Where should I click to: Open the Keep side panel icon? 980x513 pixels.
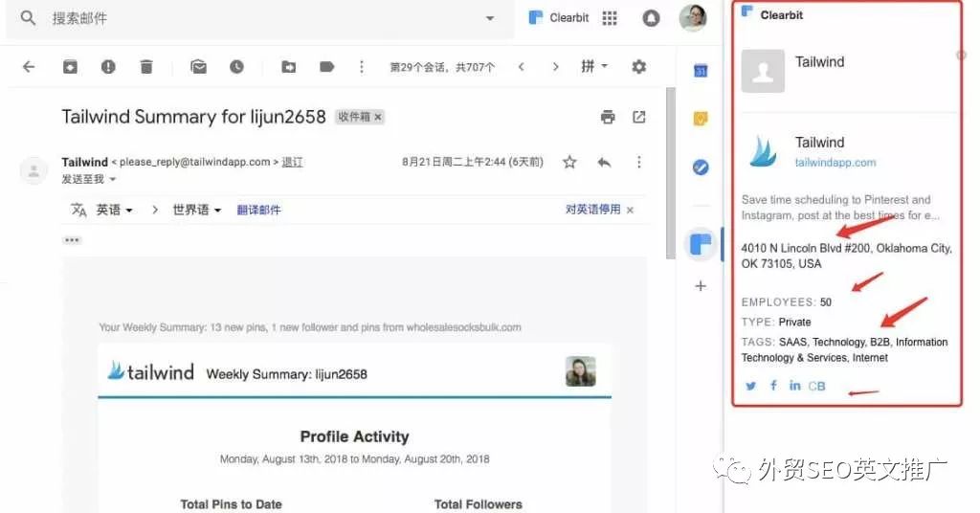[701, 119]
